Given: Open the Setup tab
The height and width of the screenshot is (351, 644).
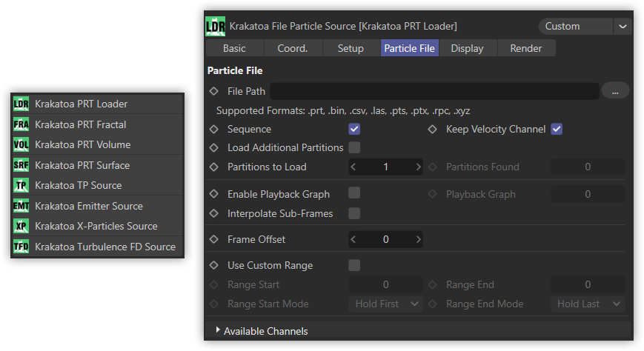Looking at the screenshot, I should [x=351, y=48].
